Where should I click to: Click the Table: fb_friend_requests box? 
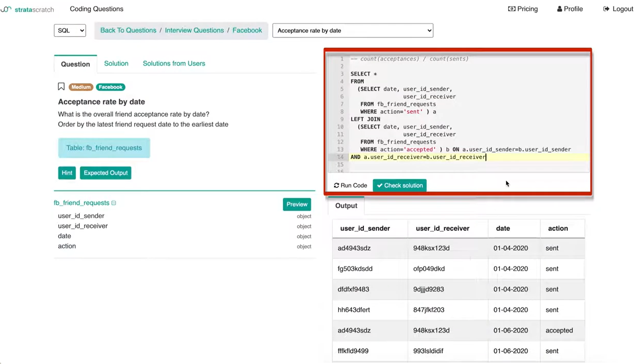point(104,148)
